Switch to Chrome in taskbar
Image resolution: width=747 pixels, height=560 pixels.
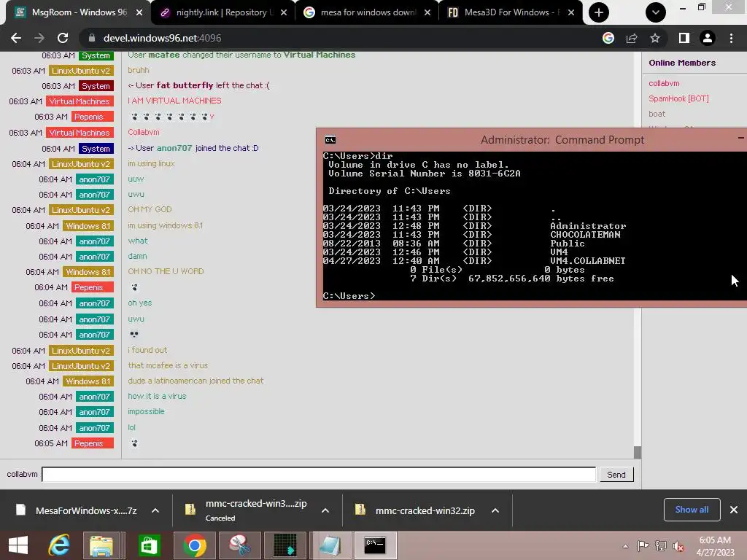click(194, 545)
